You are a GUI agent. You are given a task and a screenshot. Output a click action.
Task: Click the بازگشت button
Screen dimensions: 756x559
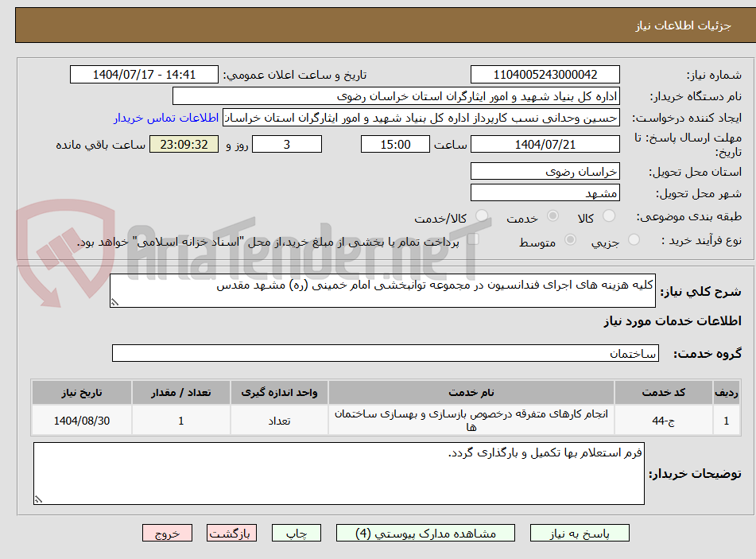231,533
